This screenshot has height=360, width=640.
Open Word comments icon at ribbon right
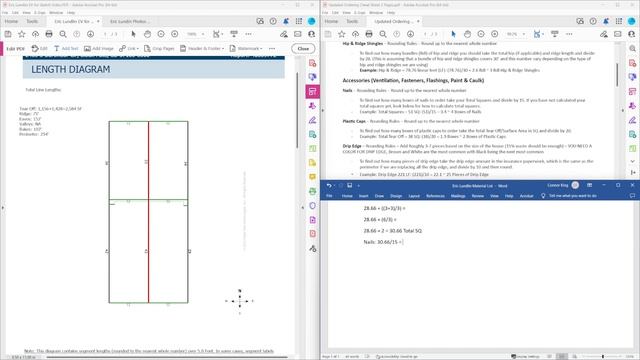coord(632,196)
